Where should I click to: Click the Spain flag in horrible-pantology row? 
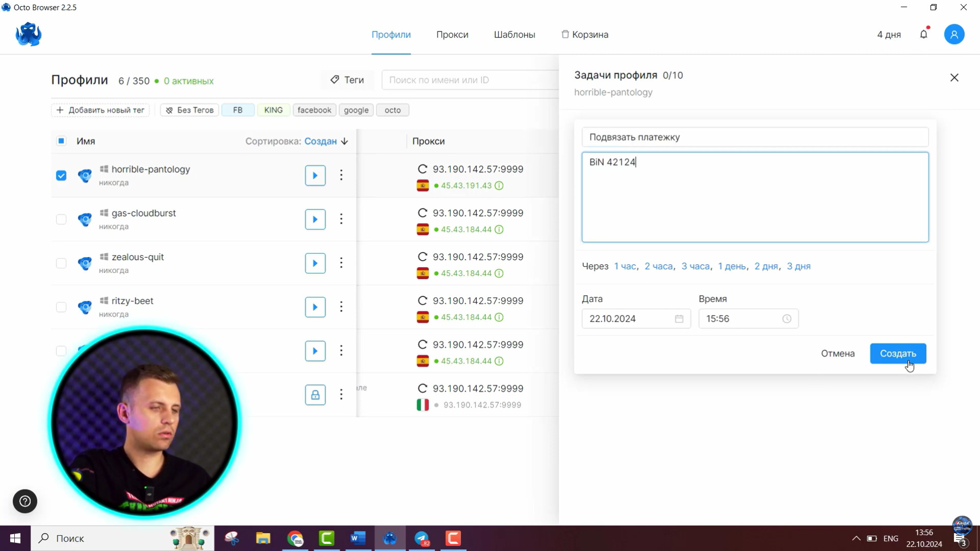423,186
